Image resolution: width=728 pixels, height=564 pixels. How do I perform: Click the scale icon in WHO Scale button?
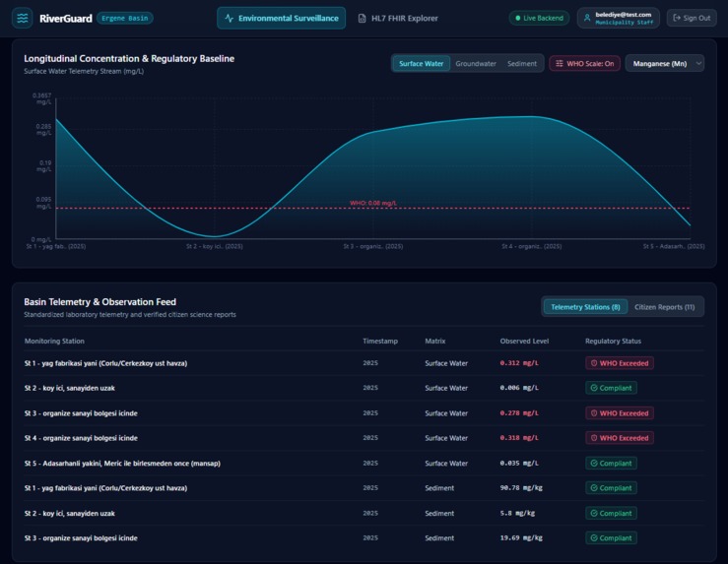pos(560,64)
